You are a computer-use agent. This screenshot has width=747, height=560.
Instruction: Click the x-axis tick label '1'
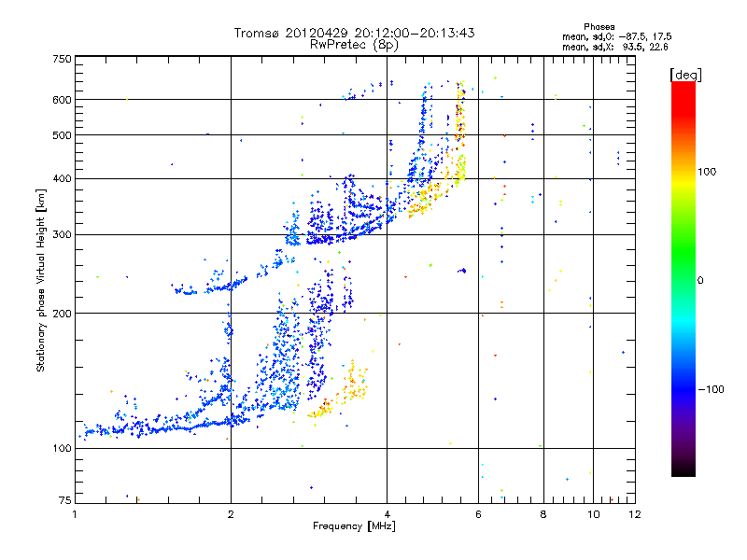point(75,514)
